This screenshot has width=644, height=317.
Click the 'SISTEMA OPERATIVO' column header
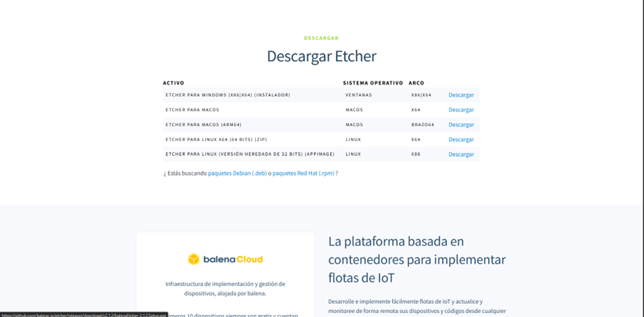click(x=373, y=83)
